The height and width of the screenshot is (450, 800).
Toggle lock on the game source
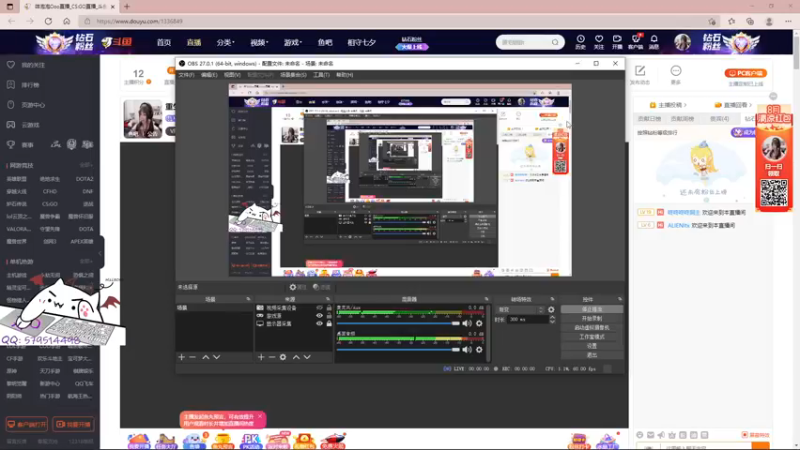tap(329, 316)
